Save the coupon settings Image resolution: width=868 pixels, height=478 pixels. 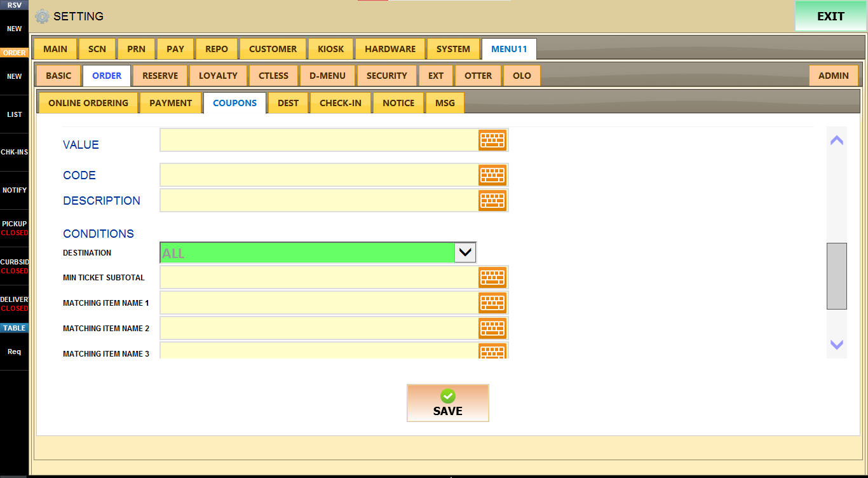[448, 403]
